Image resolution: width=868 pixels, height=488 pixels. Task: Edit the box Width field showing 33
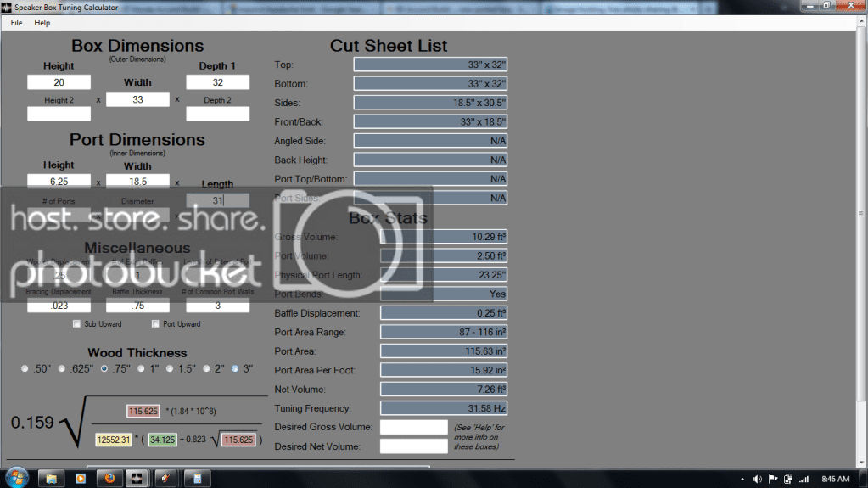point(137,99)
